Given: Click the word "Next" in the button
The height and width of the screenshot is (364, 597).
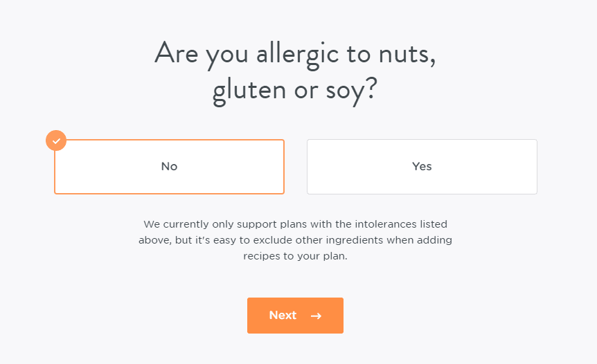Looking at the screenshot, I should tap(283, 316).
